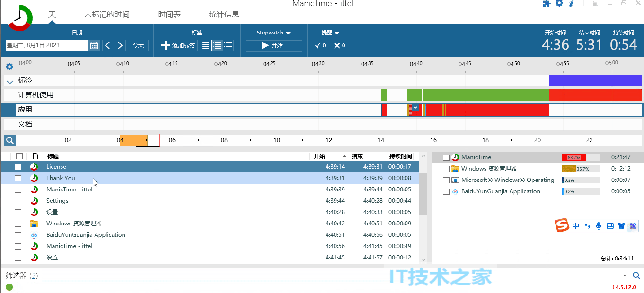Switch to the 时间表 tab

click(169, 14)
